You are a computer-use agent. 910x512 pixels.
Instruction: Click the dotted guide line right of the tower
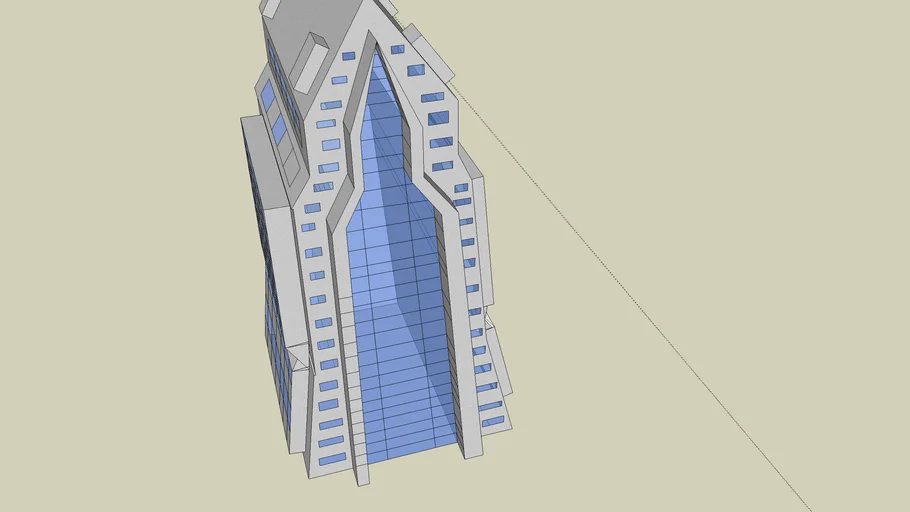click(640, 300)
